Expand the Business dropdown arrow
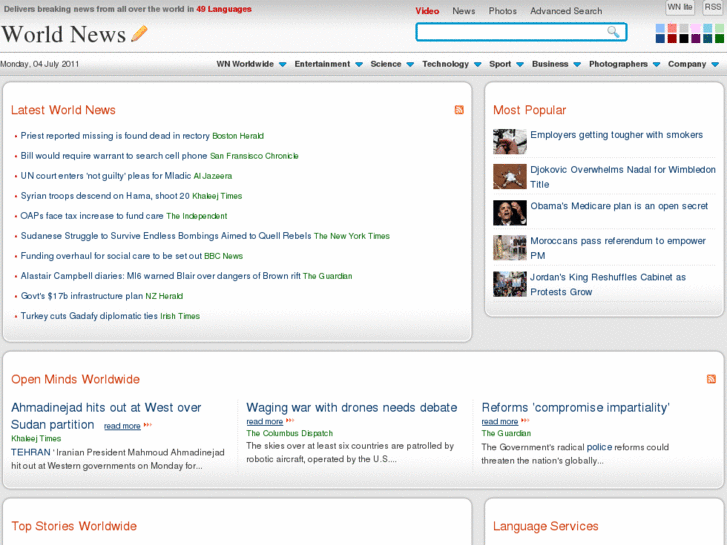This screenshot has height=545, width=727. click(x=577, y=64)
